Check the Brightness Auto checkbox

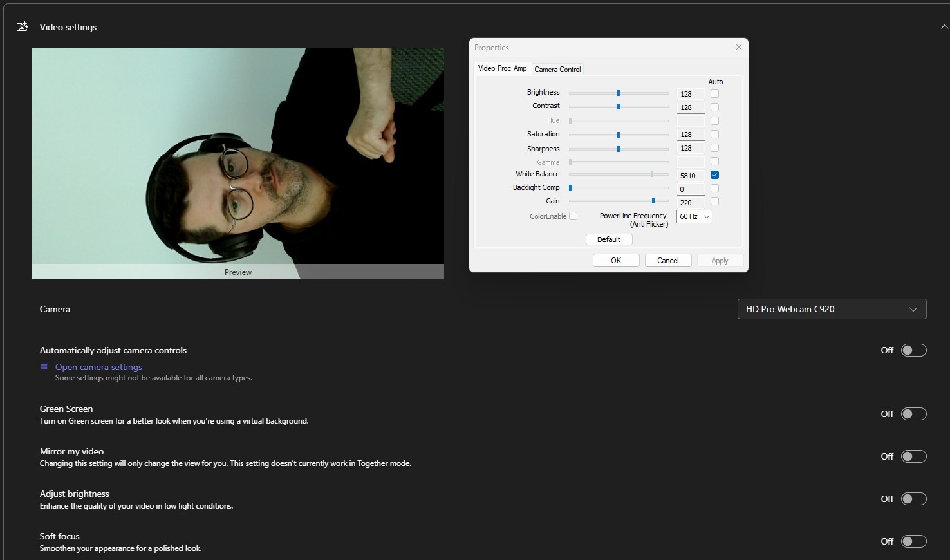[714, 93]
